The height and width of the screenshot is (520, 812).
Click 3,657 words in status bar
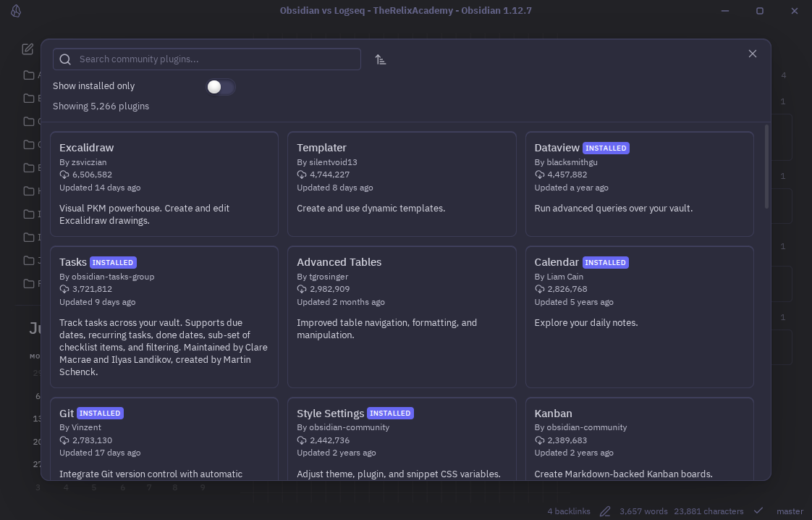(x=643, y=511)
